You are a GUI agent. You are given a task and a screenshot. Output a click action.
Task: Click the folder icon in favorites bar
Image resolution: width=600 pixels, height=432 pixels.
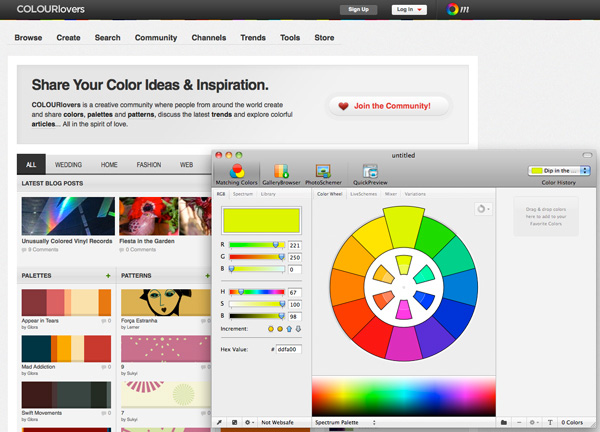(x=504, y=422)
